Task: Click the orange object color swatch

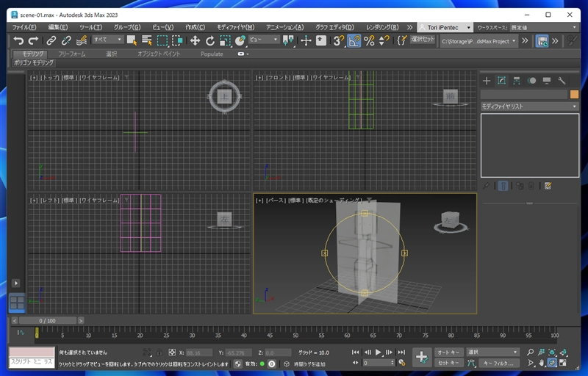Action: [x=574, y=95]
